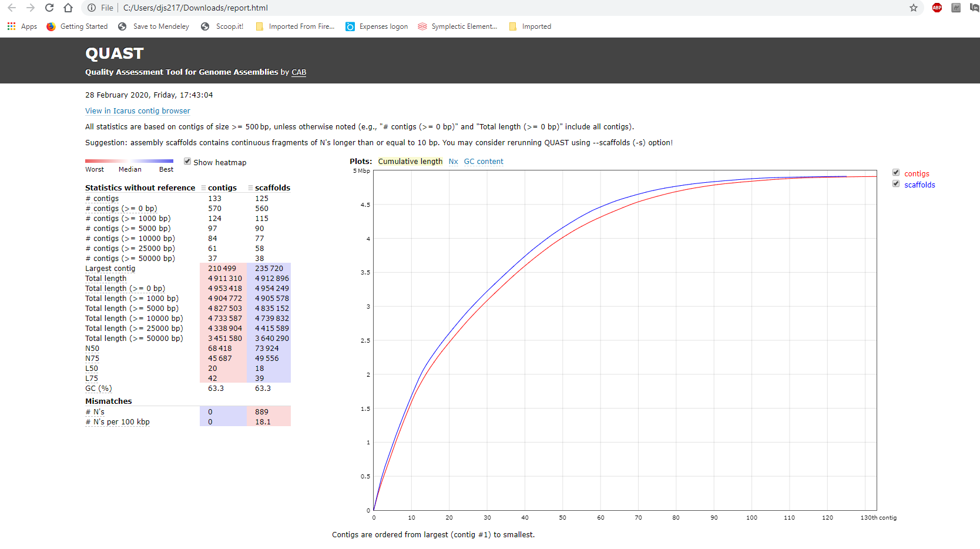Open the Expenses logon bookmark

(377, 26)
